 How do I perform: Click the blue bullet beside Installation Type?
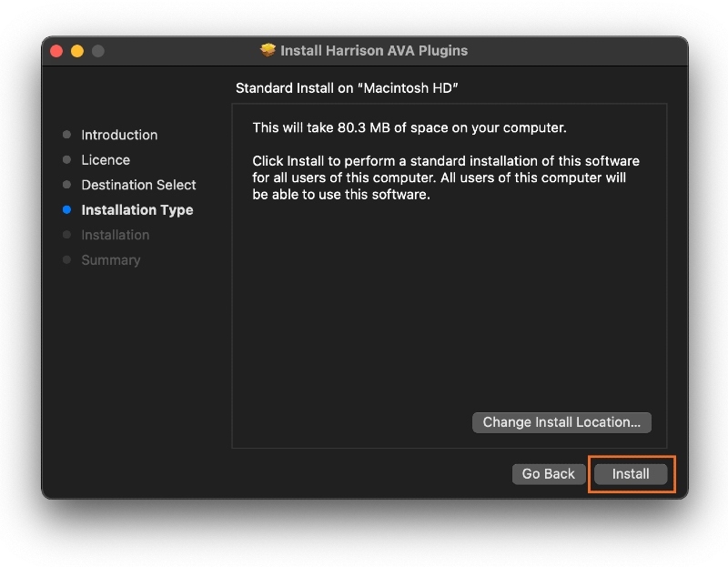[66, 210]
